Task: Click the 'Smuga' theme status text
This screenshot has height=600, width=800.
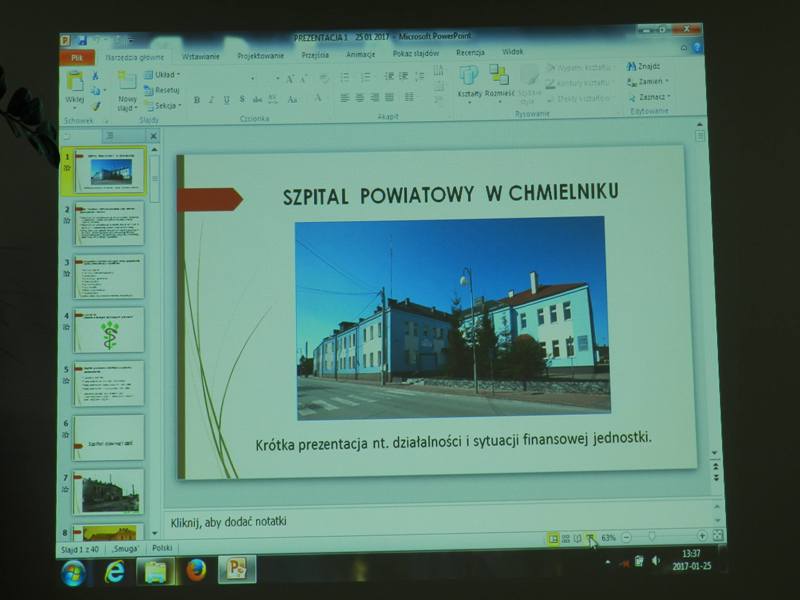Action: click(125, 549)
